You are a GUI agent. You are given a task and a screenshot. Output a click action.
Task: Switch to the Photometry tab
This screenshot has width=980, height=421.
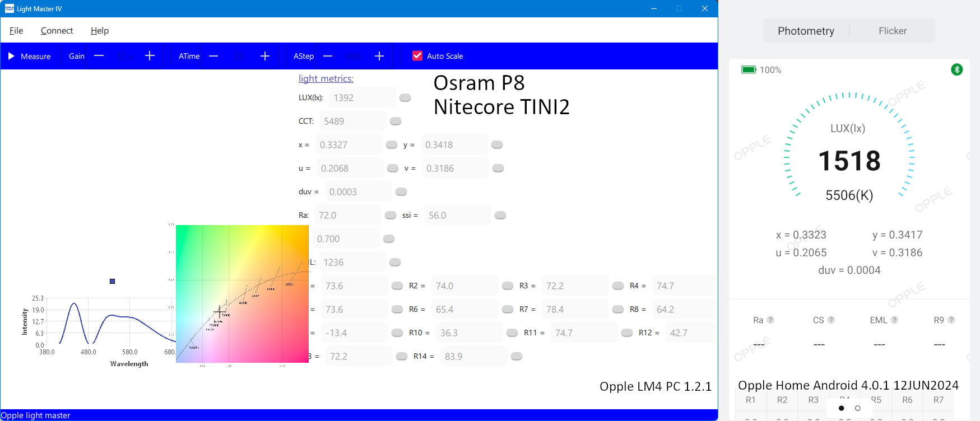click(806, 31)
